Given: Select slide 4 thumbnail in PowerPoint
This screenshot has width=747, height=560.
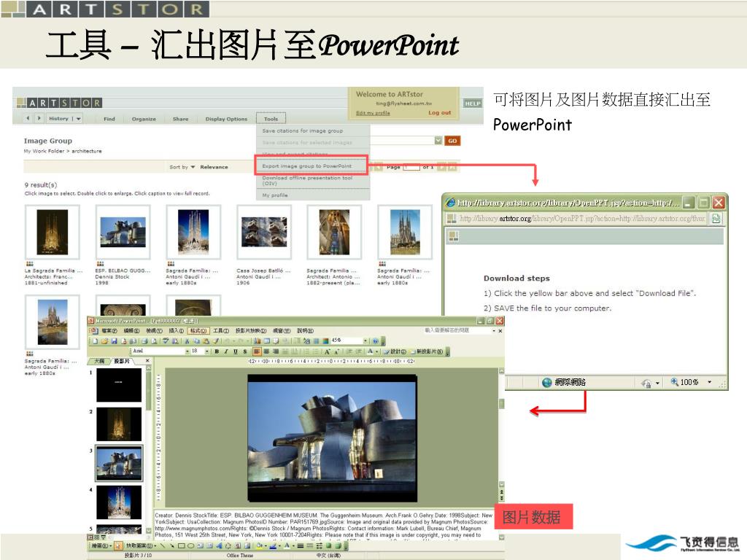Looking at the screenshot, I should pos(119,502).
